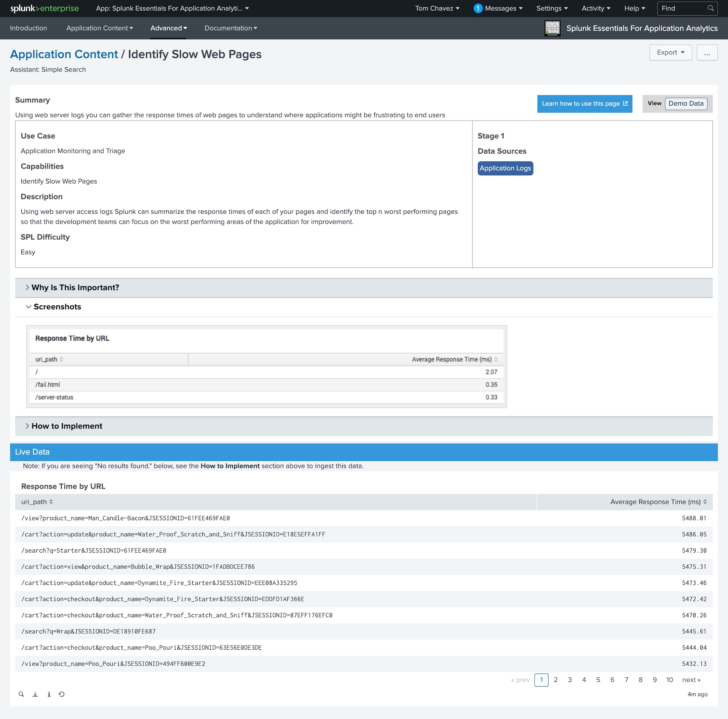
Task: Click Learn how to use this page
Action: 584,104
